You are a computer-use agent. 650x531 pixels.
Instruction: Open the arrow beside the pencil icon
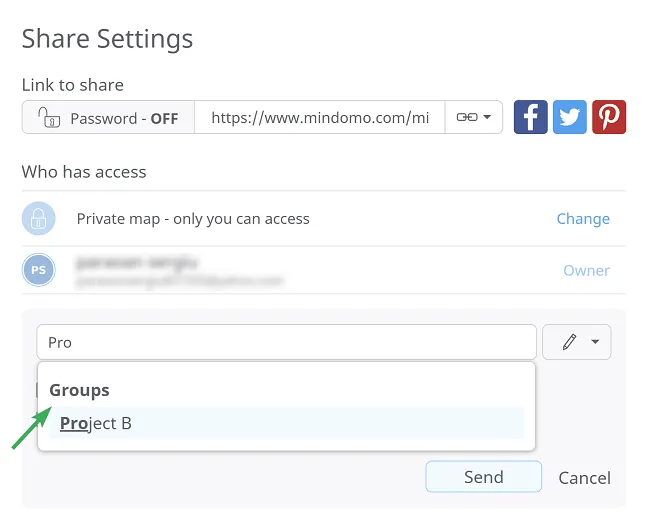point(595,342)
